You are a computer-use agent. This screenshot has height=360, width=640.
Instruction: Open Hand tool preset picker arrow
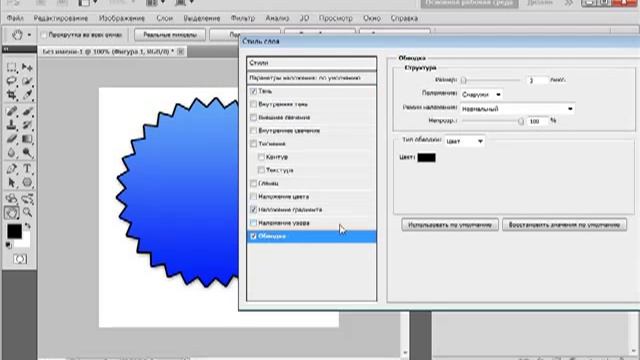click(29, 35)
